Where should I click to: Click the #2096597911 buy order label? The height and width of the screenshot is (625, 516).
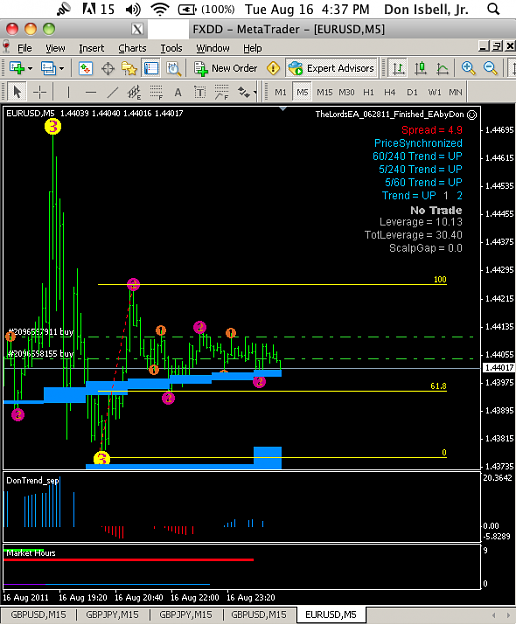41,332
